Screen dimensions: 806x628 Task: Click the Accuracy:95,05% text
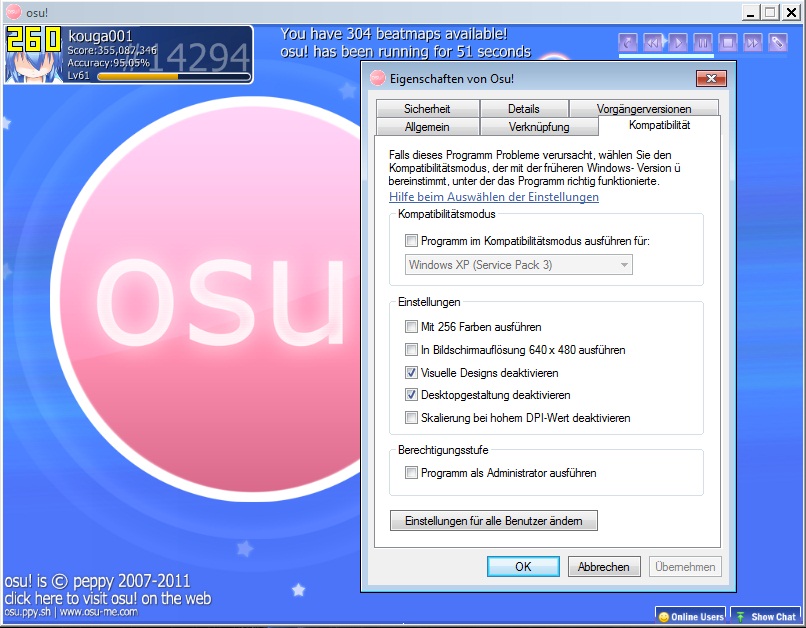[108, 63]
